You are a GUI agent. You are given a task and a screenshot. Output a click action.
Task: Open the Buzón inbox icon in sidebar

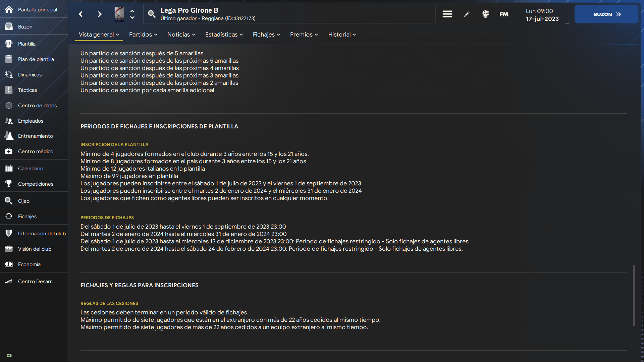coord(9,26)
